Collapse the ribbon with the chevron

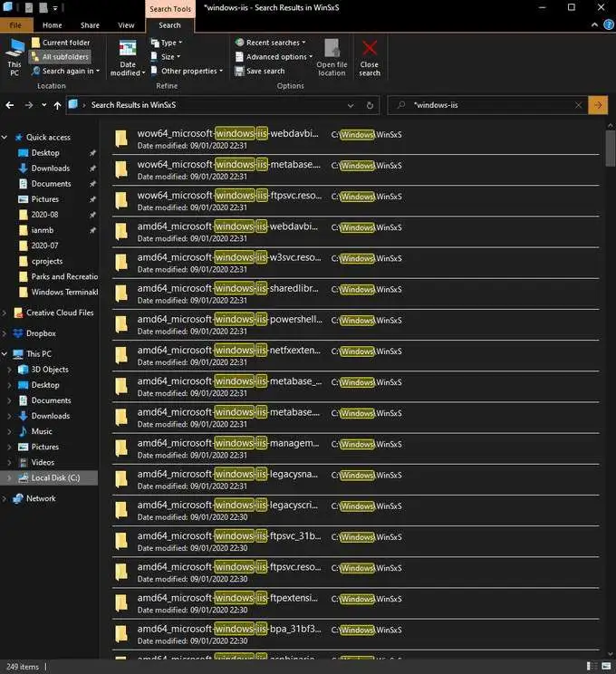coord(594,25)
